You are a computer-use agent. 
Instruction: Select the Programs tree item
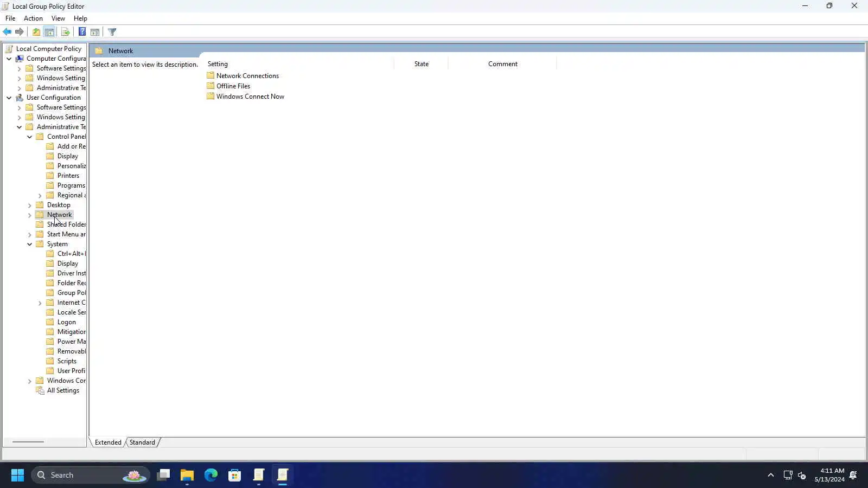(x=71, y=185)
